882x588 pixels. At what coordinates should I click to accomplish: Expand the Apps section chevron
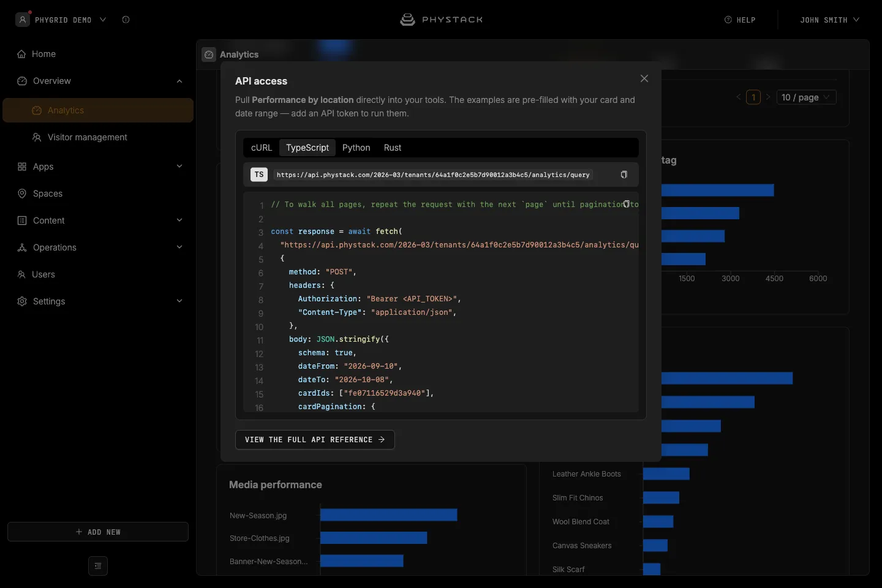pos(179,167)
